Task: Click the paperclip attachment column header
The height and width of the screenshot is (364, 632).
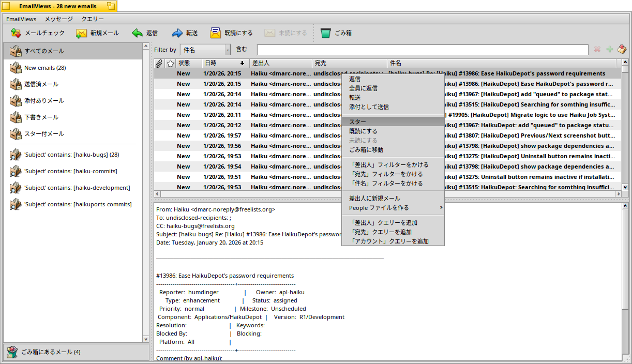Action: point(159,63)
